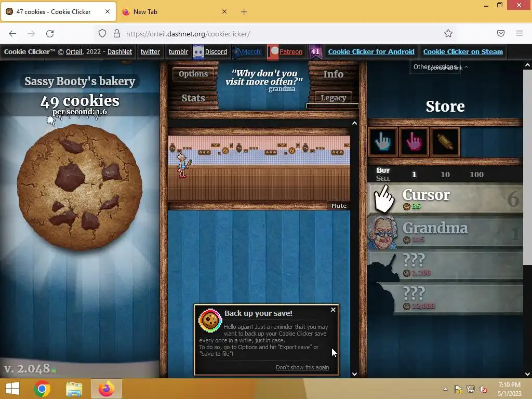Go back with browser back arrow

tap(12, 34)
